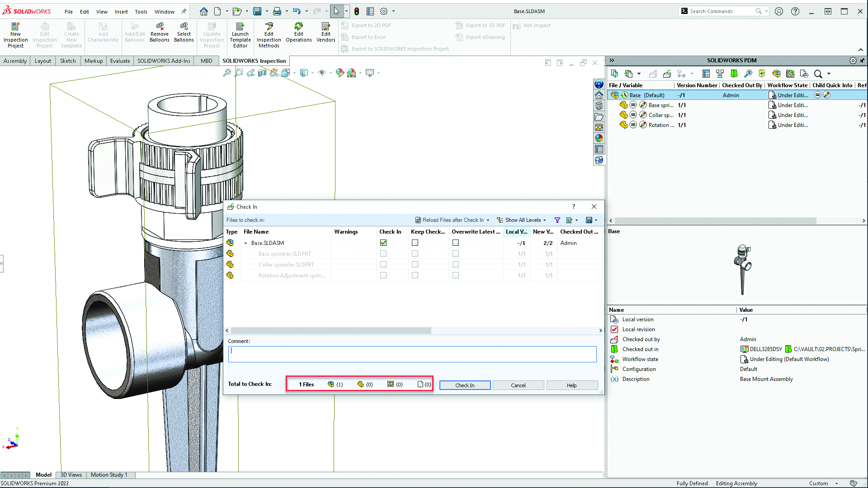Click Cancel button in Check In dialog

[518, 385]
